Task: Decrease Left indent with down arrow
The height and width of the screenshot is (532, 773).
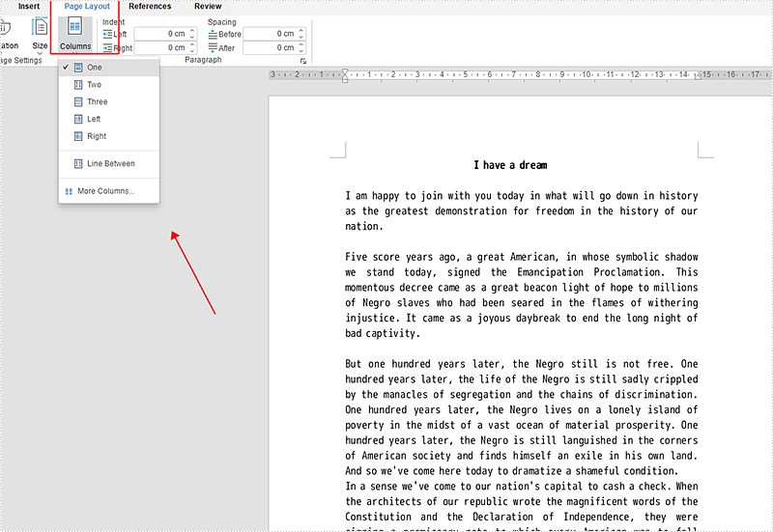Action: [x=192, y=37]
